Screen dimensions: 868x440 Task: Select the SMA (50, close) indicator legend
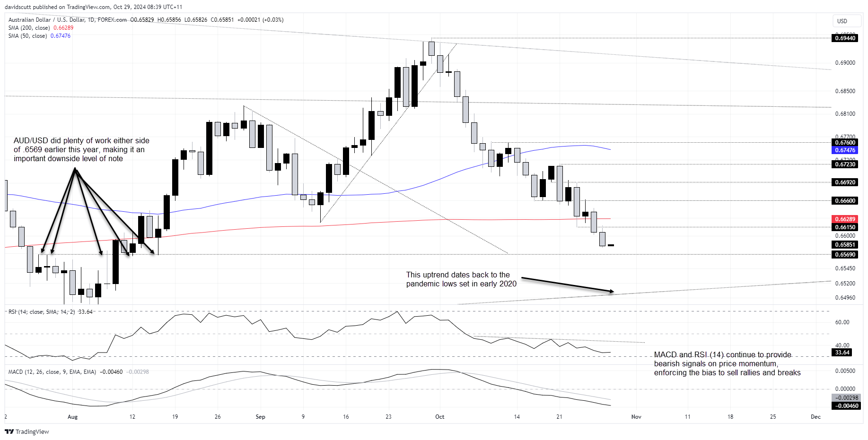(39, 36)
